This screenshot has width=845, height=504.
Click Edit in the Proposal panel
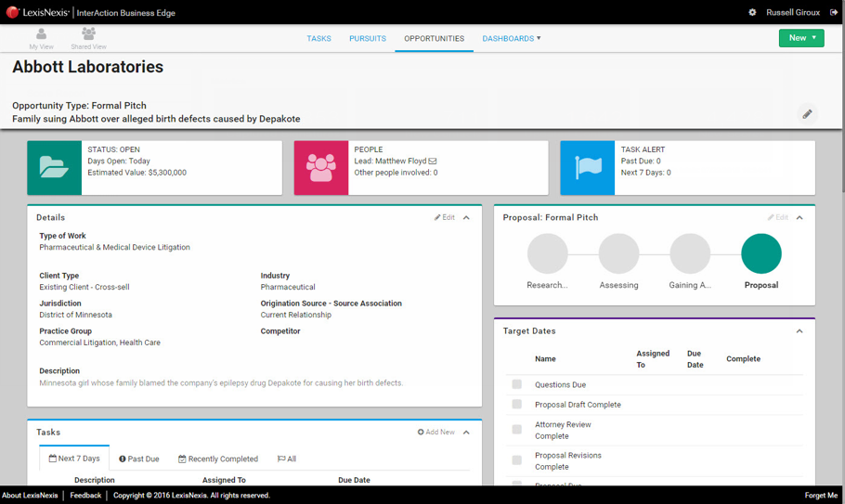(x=777, y=217)
